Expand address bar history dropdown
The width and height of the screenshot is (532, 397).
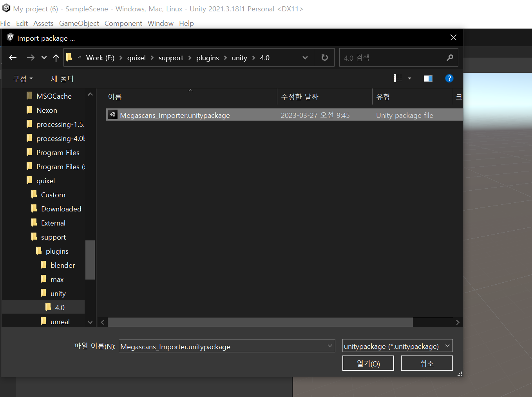(305, 58)
